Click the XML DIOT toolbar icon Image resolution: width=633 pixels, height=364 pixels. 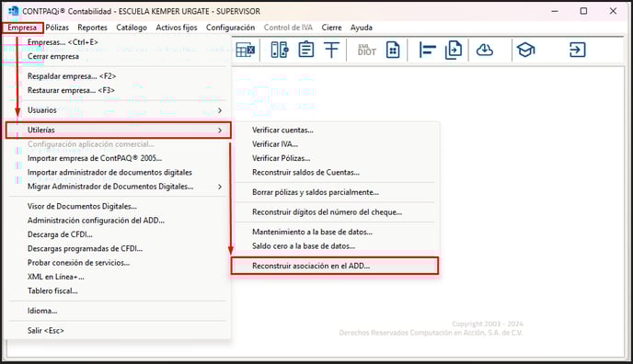pyautogui.click(x=366, y=50)
